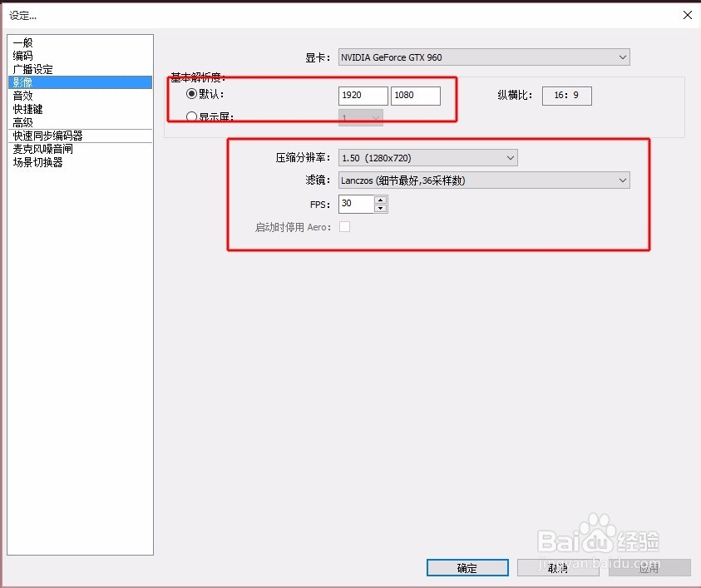The width and height of the screenshot is (701, 588).
Task: Enable the 启动时停用 Aero checkbox
Action: pos(345,226)
